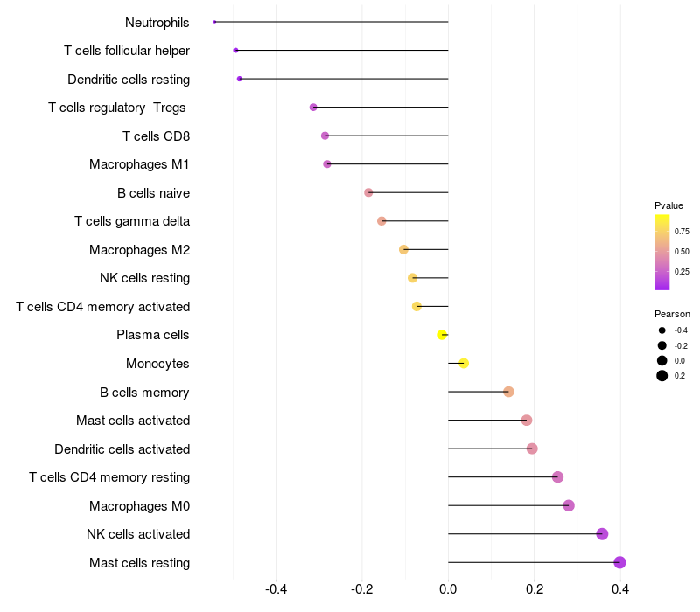Select the T cells regulatory Tregs dot

[313, 107]
